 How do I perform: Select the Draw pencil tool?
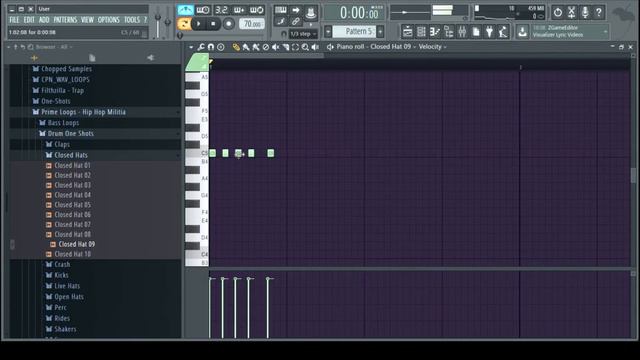236,47
